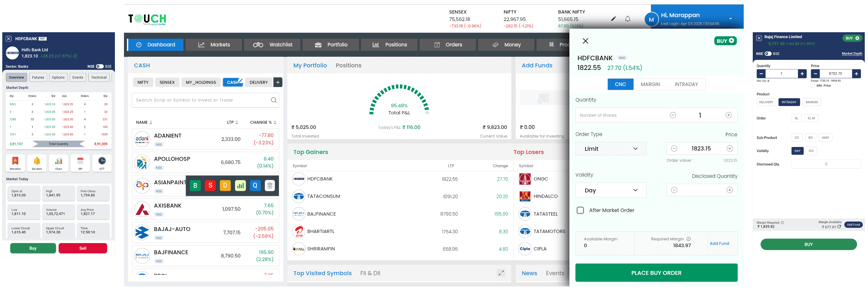
Task: Open the Limit order type dropdown
Action: tap(610, 149)
